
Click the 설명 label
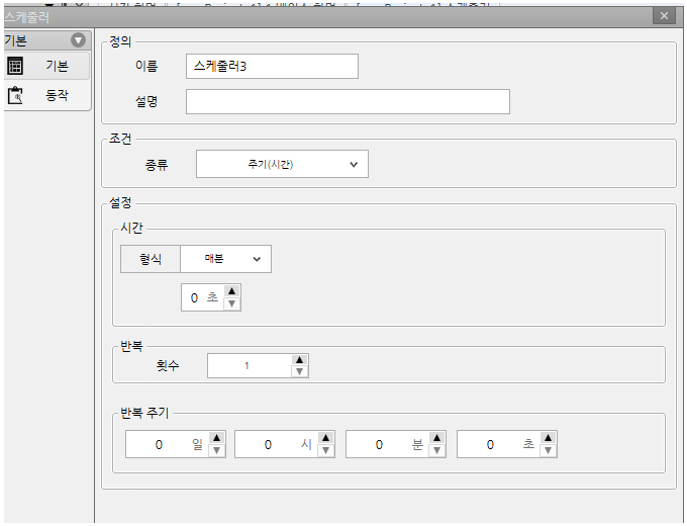click(146, 102)
